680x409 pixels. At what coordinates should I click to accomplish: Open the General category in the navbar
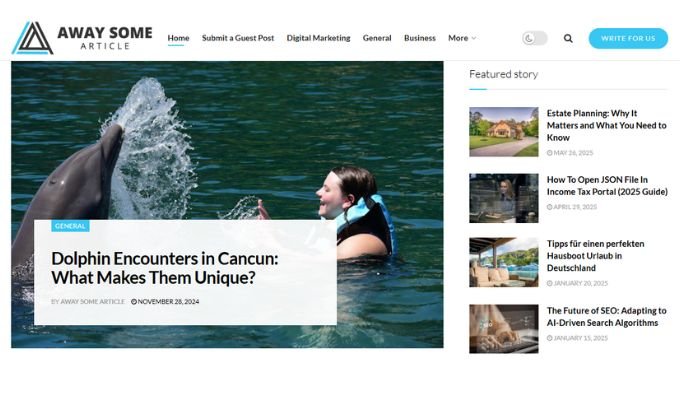pyautogui.click(x=377, y=38)
